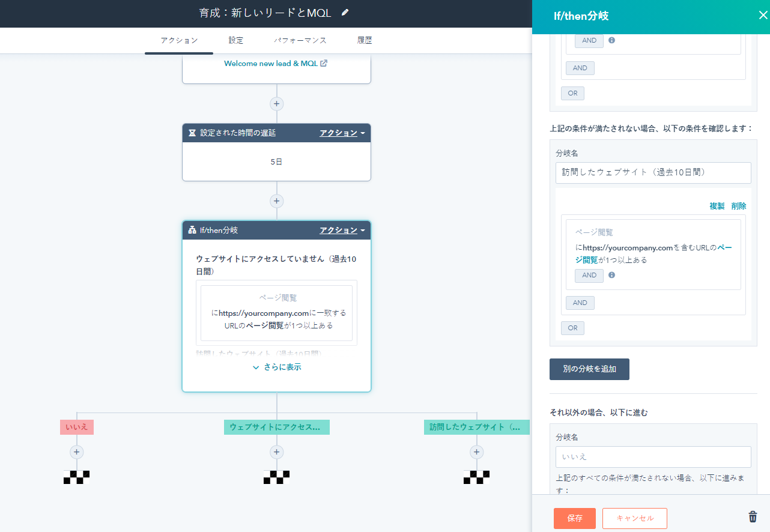Click the plus icon under the いいえ branch

click(76, 452)
